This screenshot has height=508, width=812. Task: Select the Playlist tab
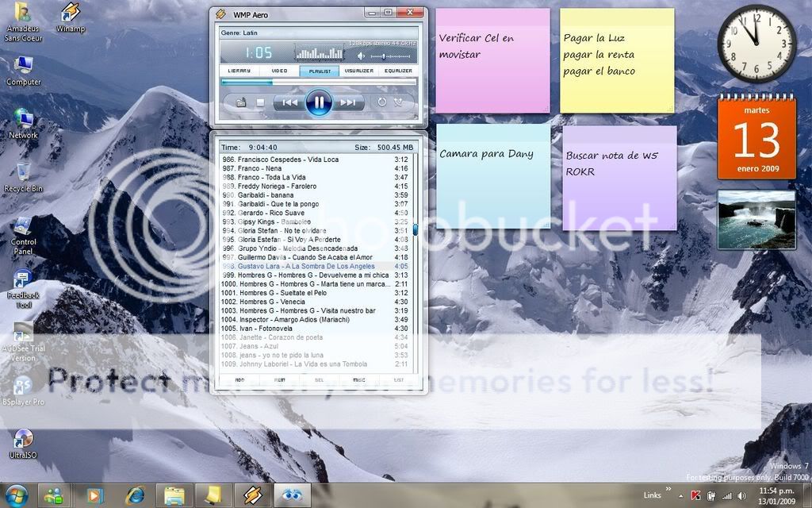(x=320, y=71)
